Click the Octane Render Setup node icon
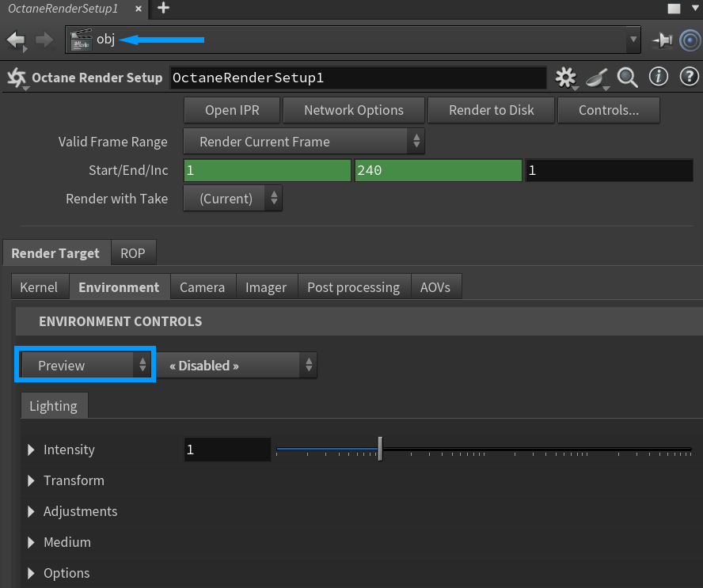 (x=16, y=78)
